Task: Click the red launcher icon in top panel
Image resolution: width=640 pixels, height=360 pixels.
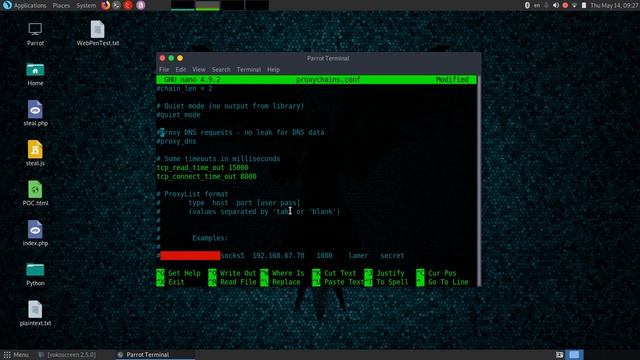Action: click(128, 5)
